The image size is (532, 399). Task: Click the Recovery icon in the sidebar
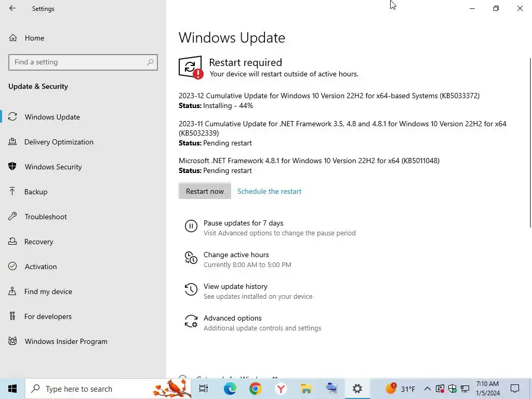12,241
